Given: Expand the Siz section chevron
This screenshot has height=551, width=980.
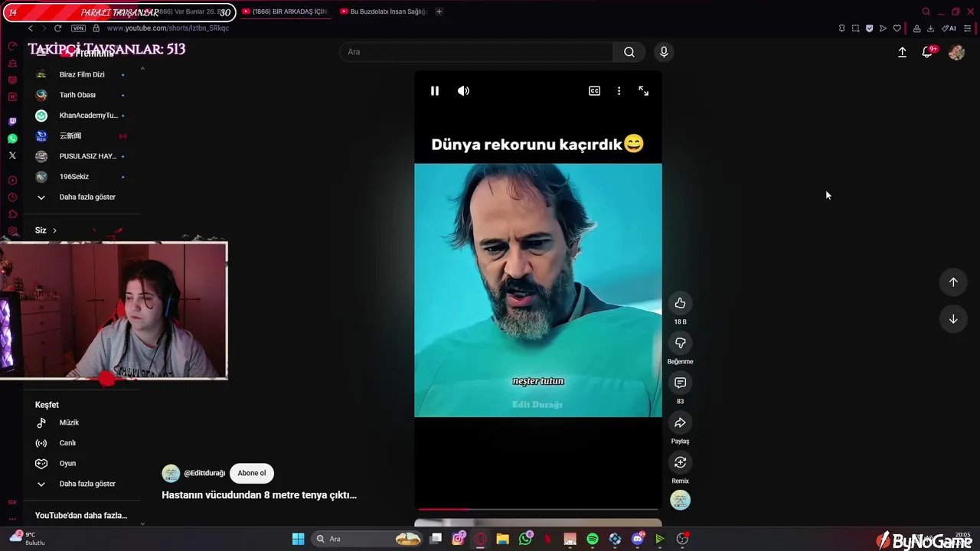Looking at the screenshot, I should 54,230.
